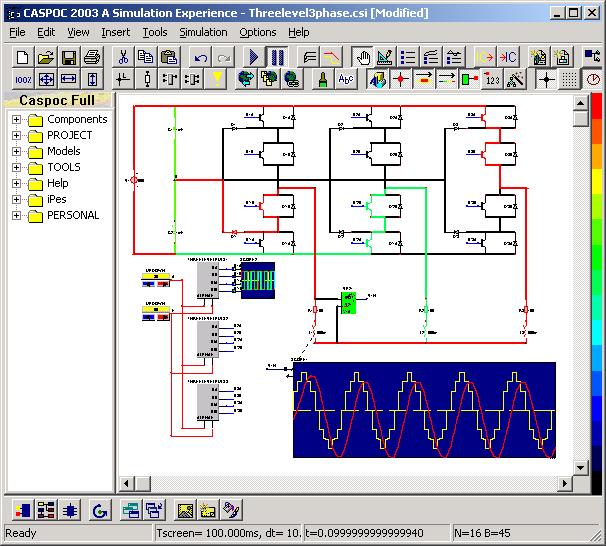Click the vertical scrollbar down arrow
The width and height of the screenshot is (606, 546).
tap(580, 468)
